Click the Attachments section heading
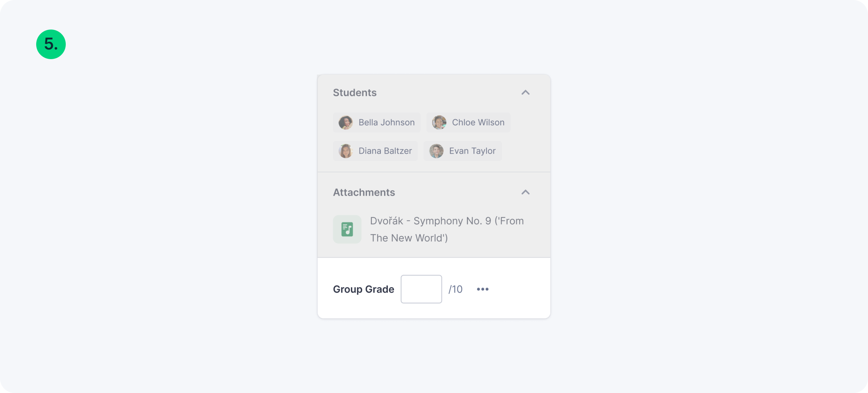868x393 pixels. pyautogui.click(x=364, y=192)
